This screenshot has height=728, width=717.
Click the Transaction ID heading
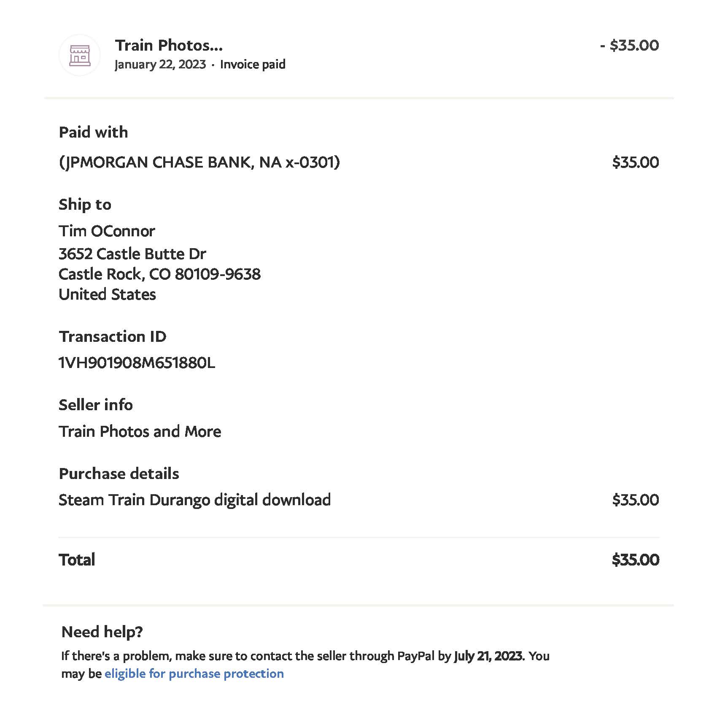pyautogui.click(x=112, y=336)
